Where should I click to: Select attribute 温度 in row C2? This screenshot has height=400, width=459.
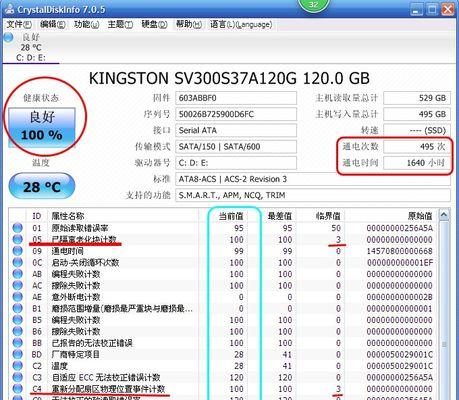[x=59, y=366]
